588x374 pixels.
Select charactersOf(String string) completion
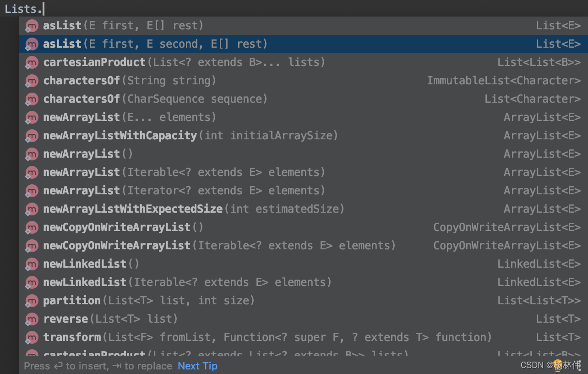pyautogui.click(x=304, y=81)
